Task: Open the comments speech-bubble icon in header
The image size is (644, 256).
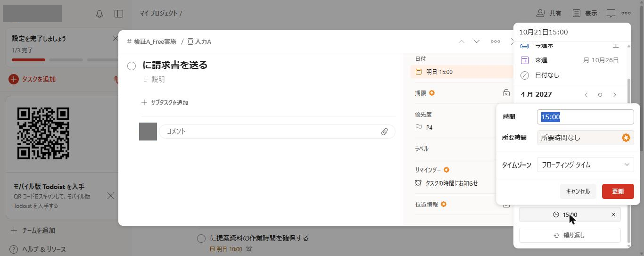Action: tap(611, 13)
